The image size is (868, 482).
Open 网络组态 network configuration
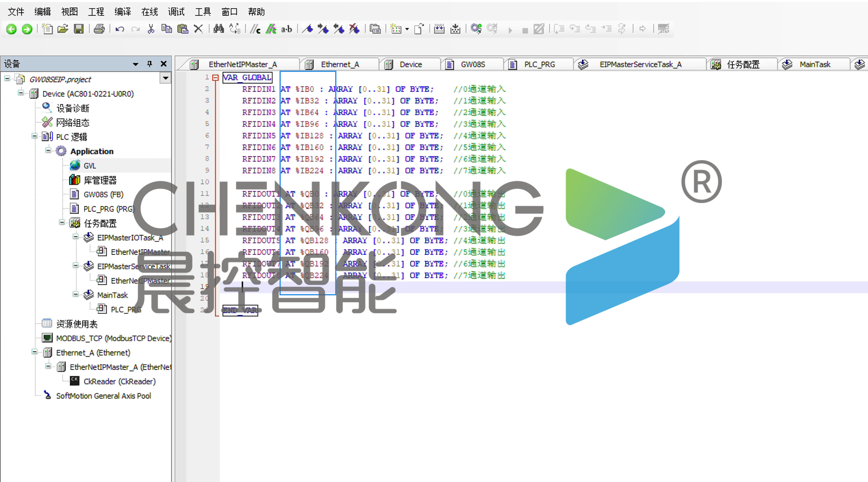(x=73, y=123)
